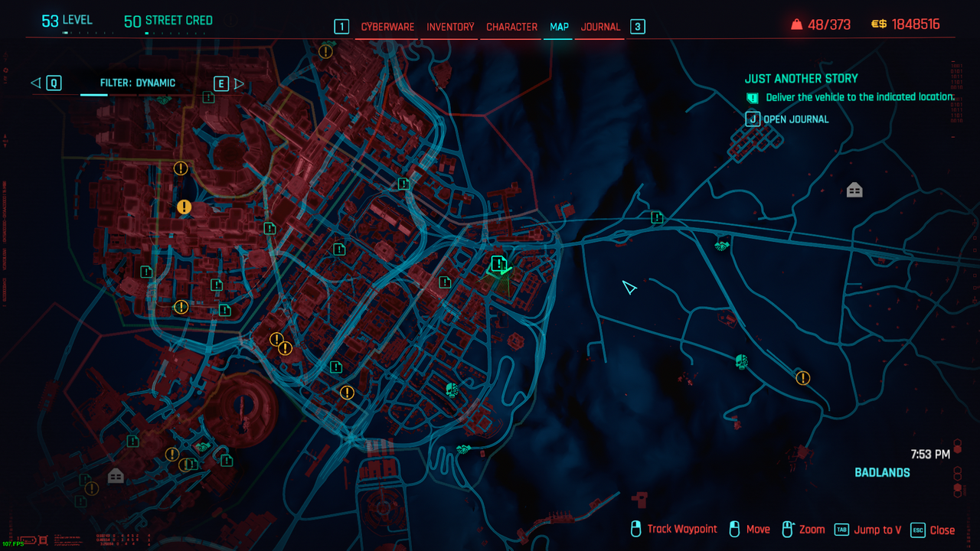Click the Open Journal button
980x551 pixels.
point(795,119)
